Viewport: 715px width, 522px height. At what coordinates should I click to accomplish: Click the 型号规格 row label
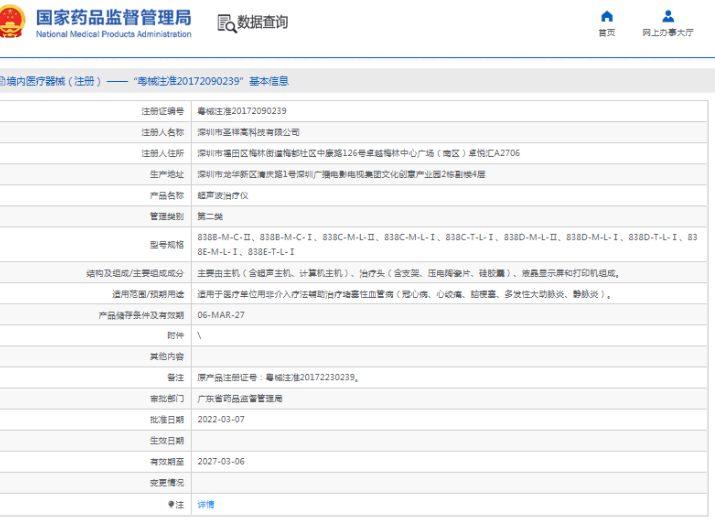point(167,245)
